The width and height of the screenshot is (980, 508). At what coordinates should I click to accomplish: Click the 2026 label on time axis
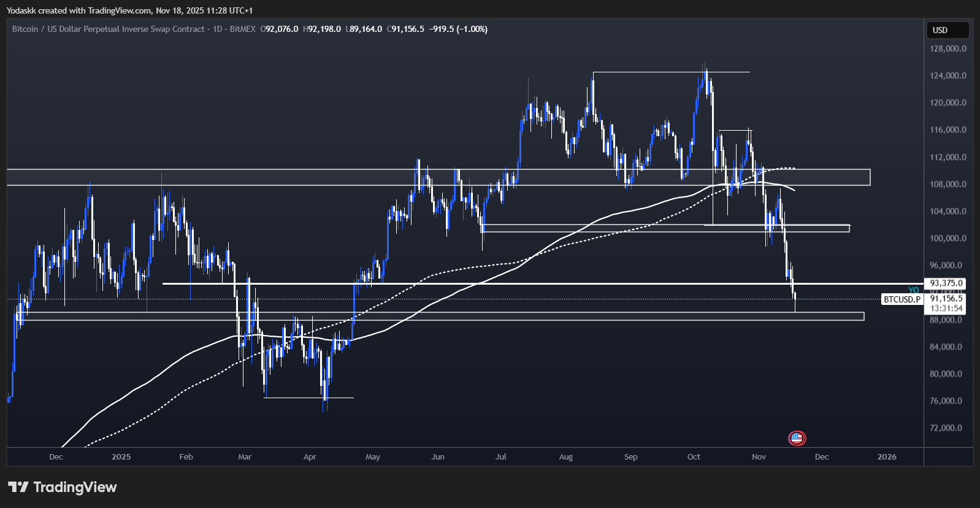[x=886, y=457]
